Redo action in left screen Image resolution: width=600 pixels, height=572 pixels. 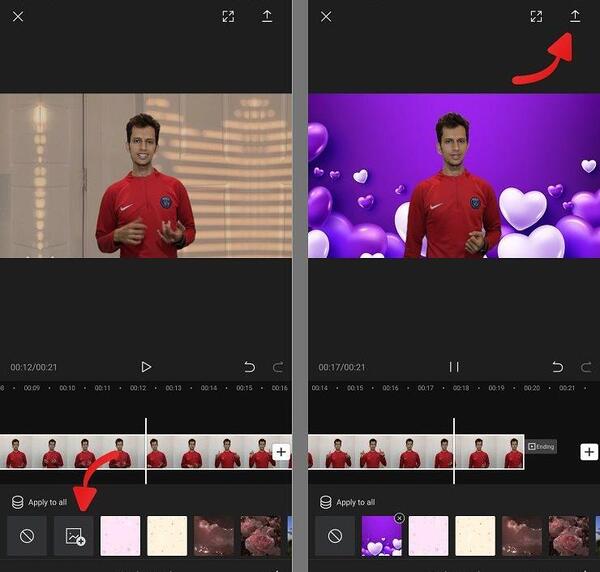(x=278, y=367)
